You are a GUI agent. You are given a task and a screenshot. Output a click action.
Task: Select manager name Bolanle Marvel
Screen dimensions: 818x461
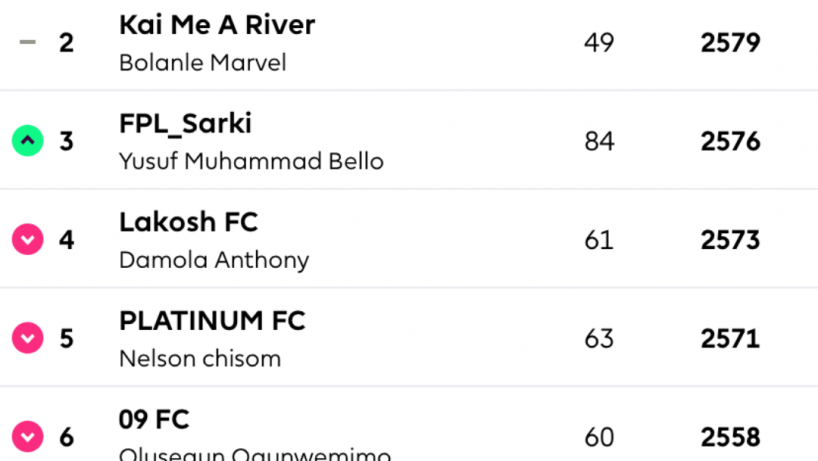pos(202,63)
